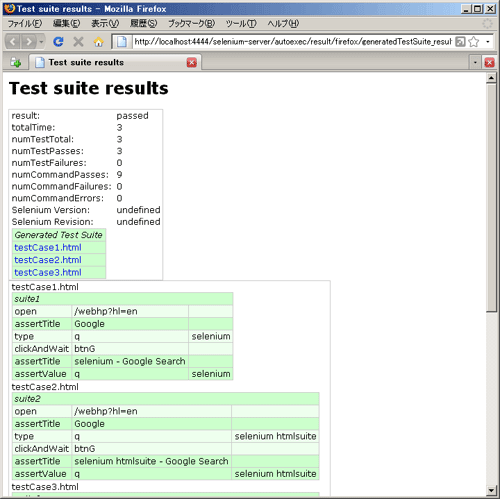This screenshot has width=500, height=499.
Task: Click the Firefox icon in the title bar
Action: pyautogui.click(x=10, y=8)
